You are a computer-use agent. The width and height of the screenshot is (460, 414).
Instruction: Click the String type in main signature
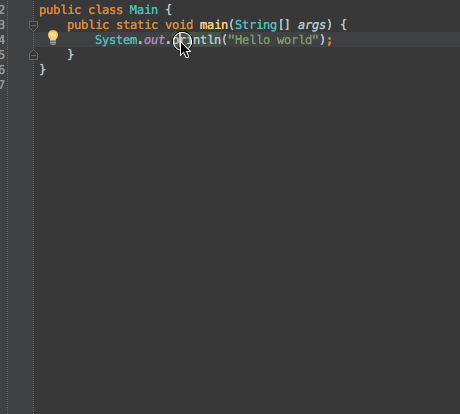coord(256,25)
